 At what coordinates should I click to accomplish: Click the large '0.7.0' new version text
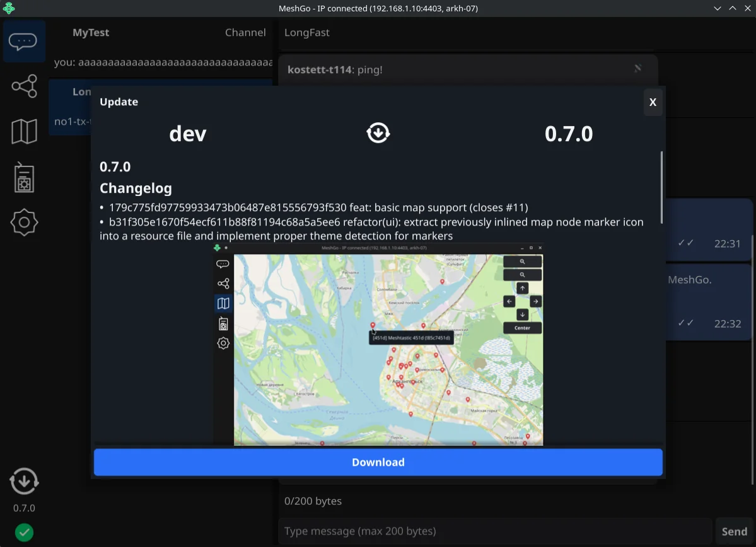[x=569, y=134]
